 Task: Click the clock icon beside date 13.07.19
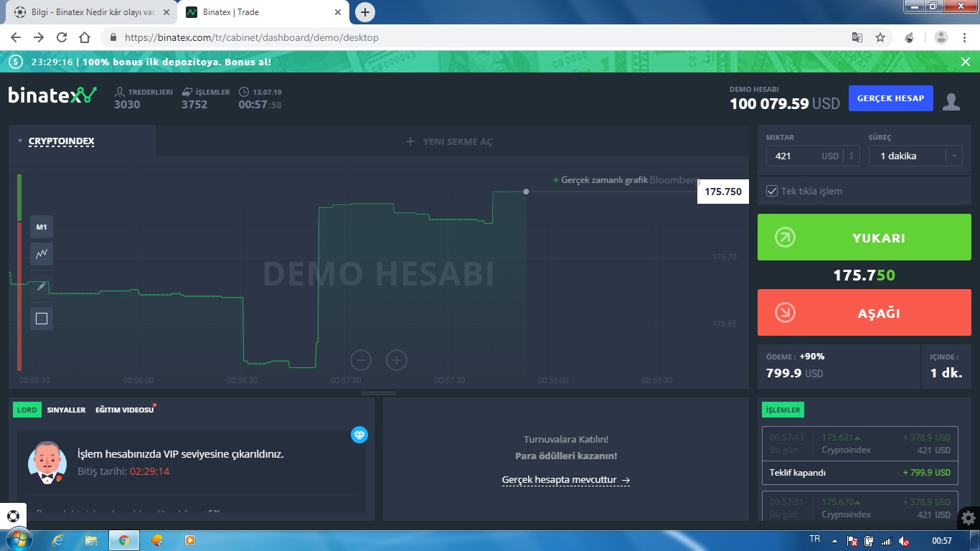[244, 92]
